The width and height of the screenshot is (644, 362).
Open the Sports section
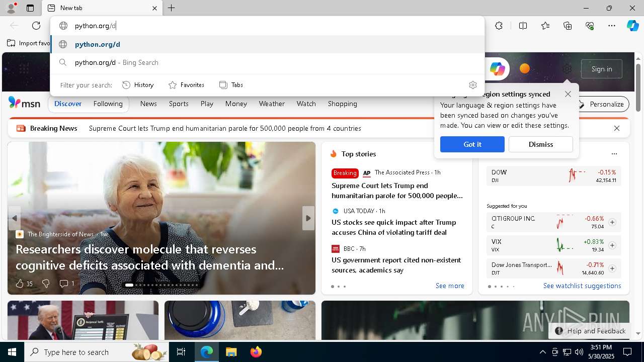(x=179, y=104)
